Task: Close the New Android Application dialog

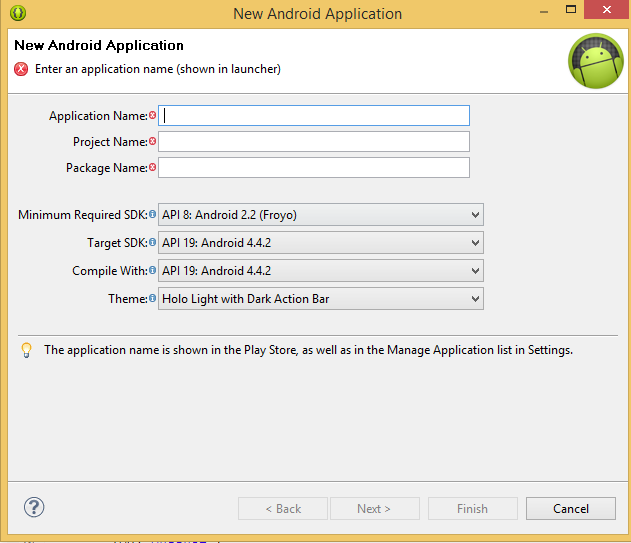Action: click(607, 10)
